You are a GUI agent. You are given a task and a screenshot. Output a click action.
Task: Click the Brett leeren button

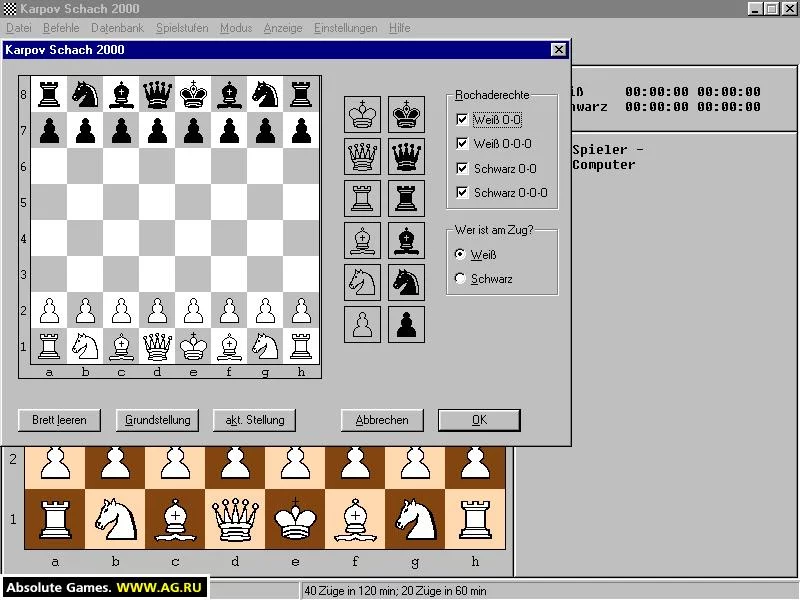point(59,420)
